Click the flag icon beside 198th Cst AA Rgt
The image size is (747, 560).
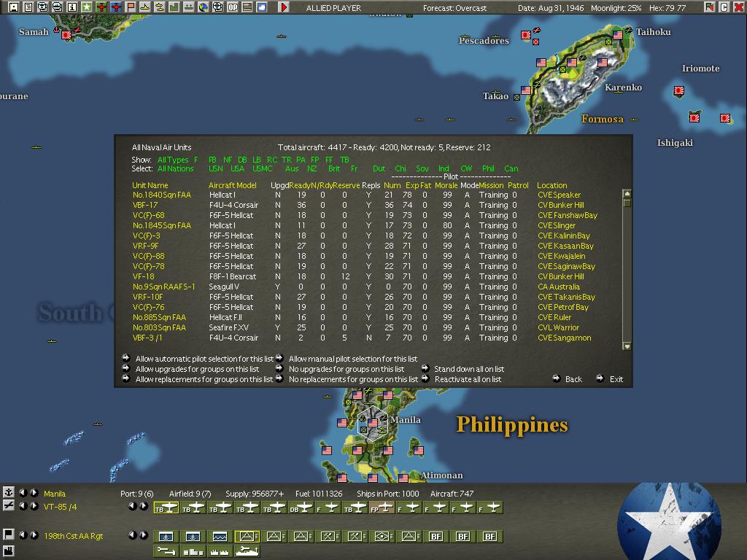[x=8, y=534]
